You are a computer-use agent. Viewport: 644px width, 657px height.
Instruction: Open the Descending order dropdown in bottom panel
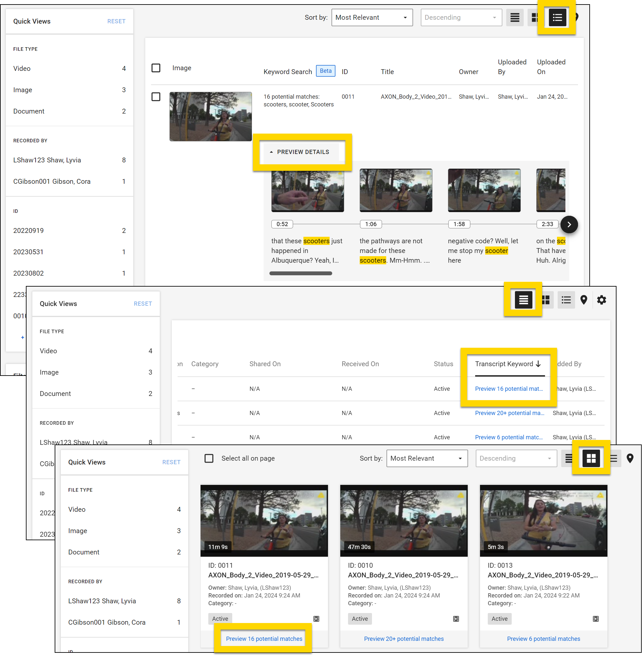tap(516, 458)
